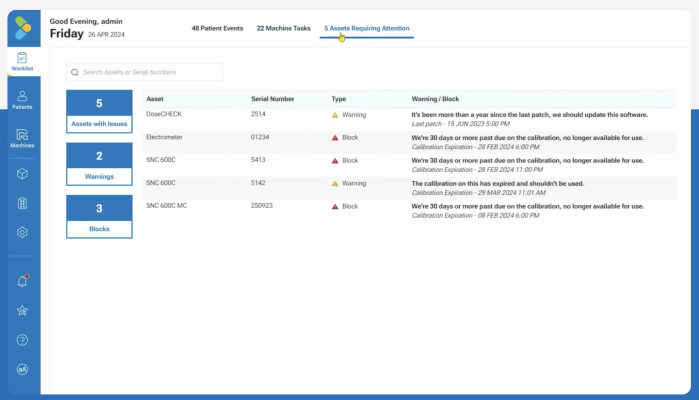Filter by 5 Assets with Issues
Viewport: 699px width, 400px height.
[x=99, y=111]
